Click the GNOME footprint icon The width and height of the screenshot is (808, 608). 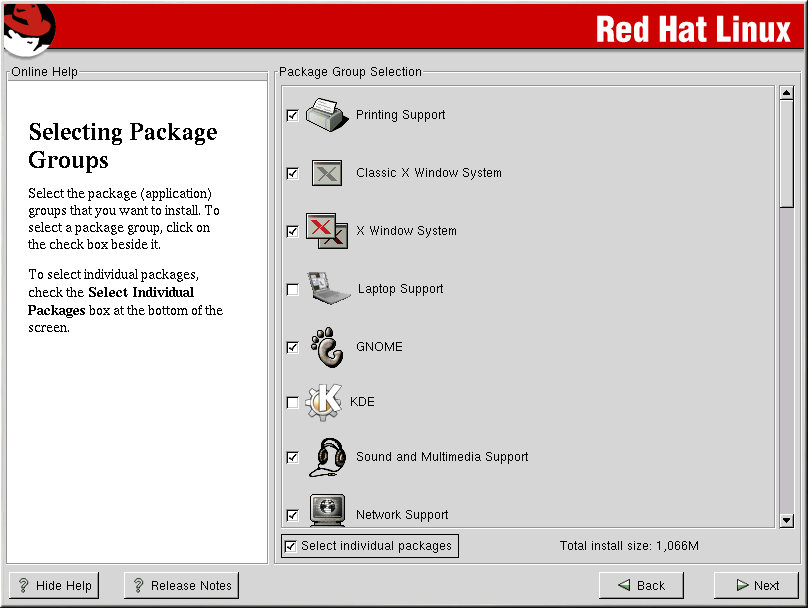point(327,347)
